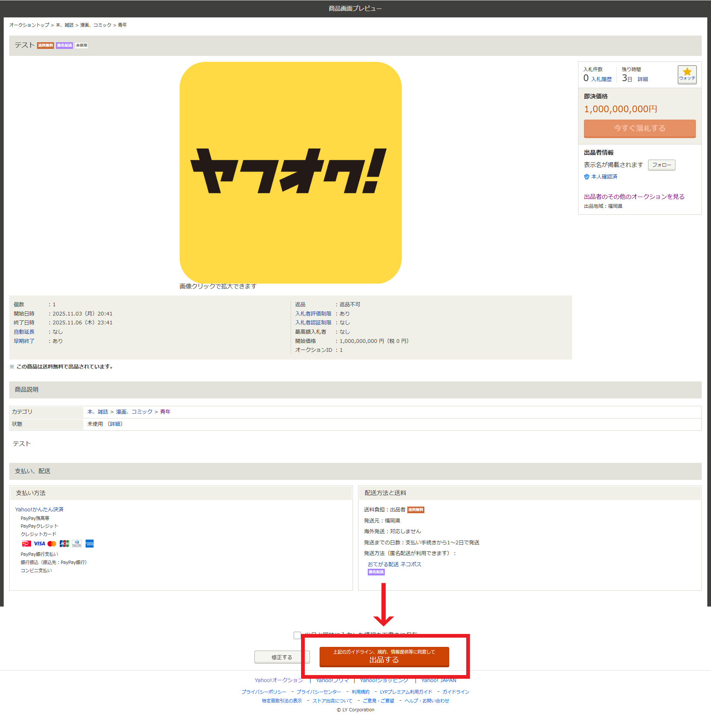The image size is (711, 728).
Task: Open the 詳細 link beside remaining time
Action: (642, 79)
